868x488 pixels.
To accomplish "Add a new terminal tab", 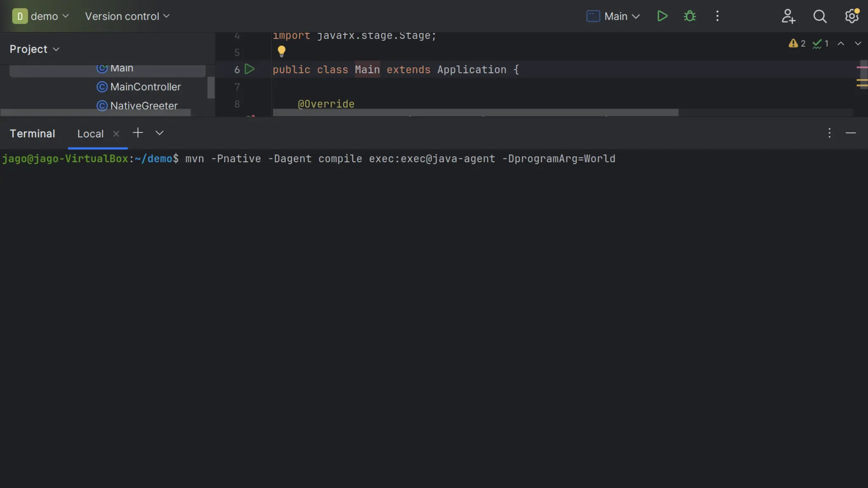I will pyautogui.click(x=138, y=133).
